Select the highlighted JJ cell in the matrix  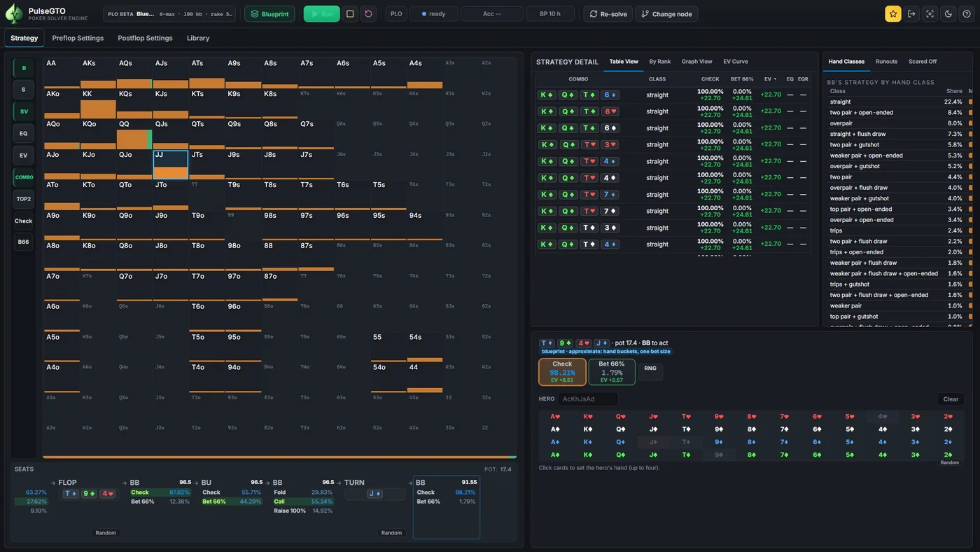tap(170, 165)
